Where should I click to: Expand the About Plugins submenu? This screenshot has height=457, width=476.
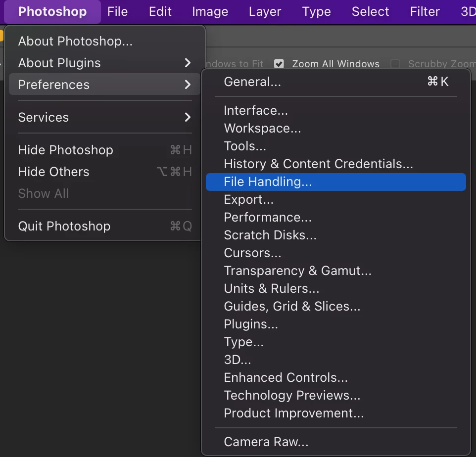[x=105, y=63]
